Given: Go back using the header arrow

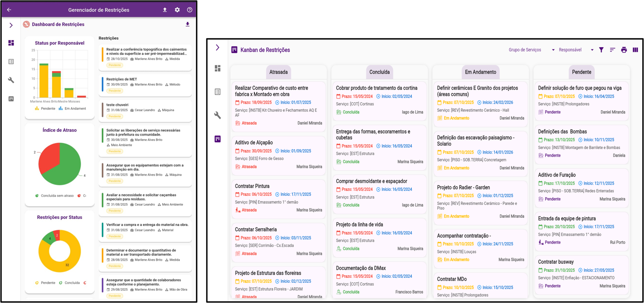Looking at the screenshot, I should 9,10.
